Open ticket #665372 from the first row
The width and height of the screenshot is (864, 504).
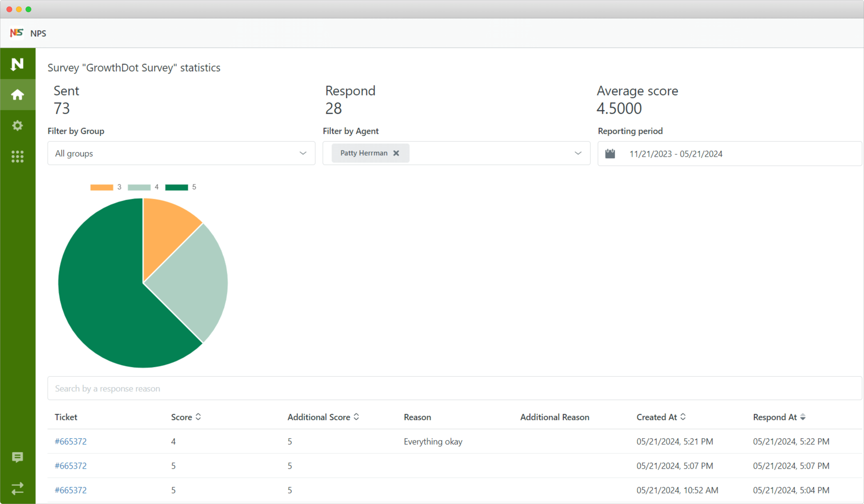coord(70,442)
